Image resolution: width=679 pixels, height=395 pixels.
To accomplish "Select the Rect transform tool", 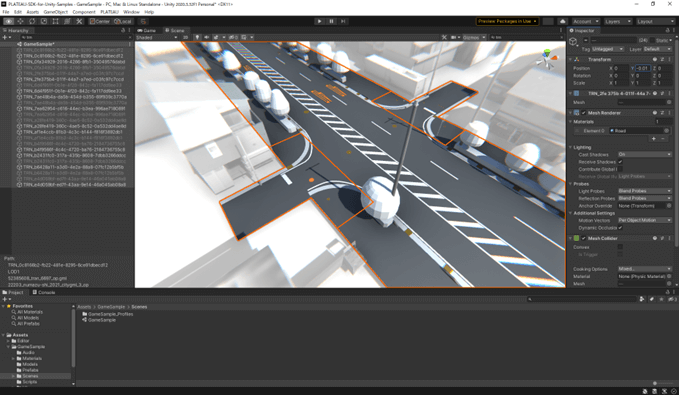I will [x=55, y=21].
